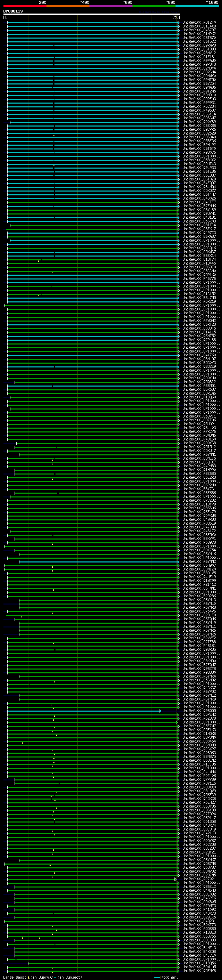The image size is (222, 980).
Task: Select hit label UniRef100_Q9CQ16
Action: click(199, 248)
